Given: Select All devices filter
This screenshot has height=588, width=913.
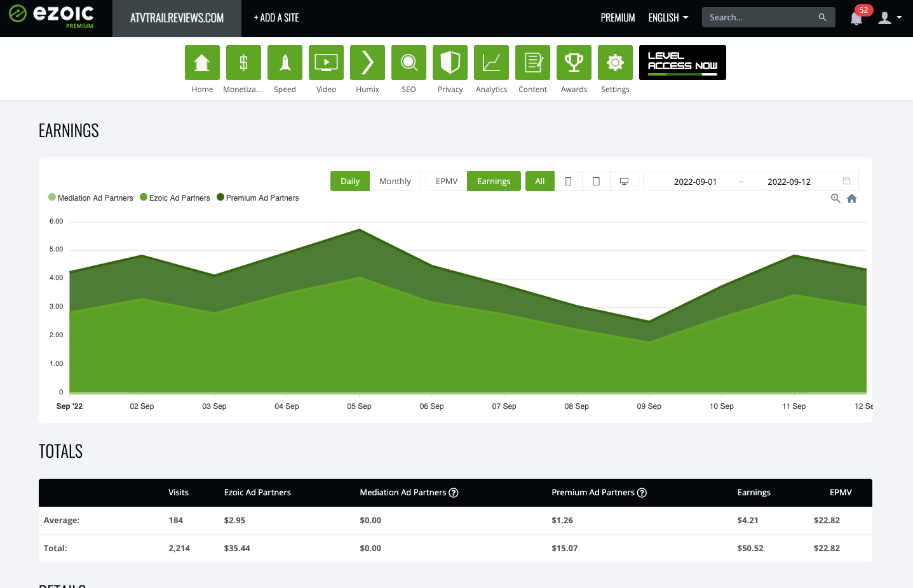Looking at the screenshot, I should (539, 181).
